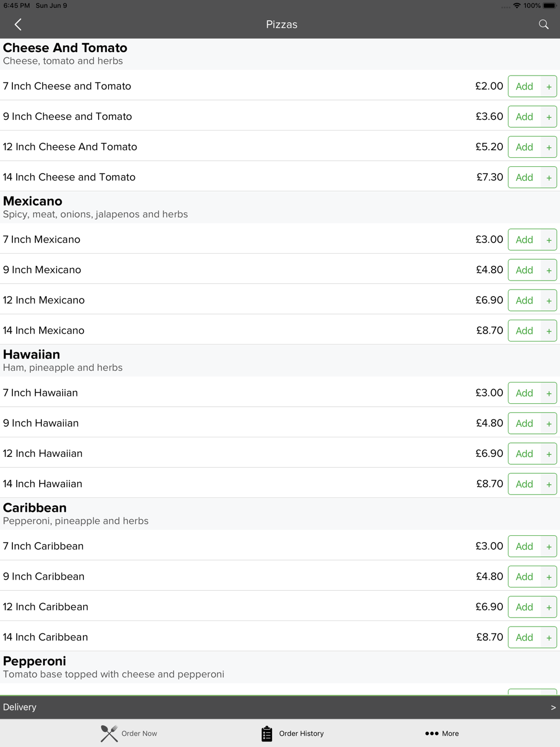Open the More tab
The width and height of the screenshot is (560, 747).
coord(450,733)
